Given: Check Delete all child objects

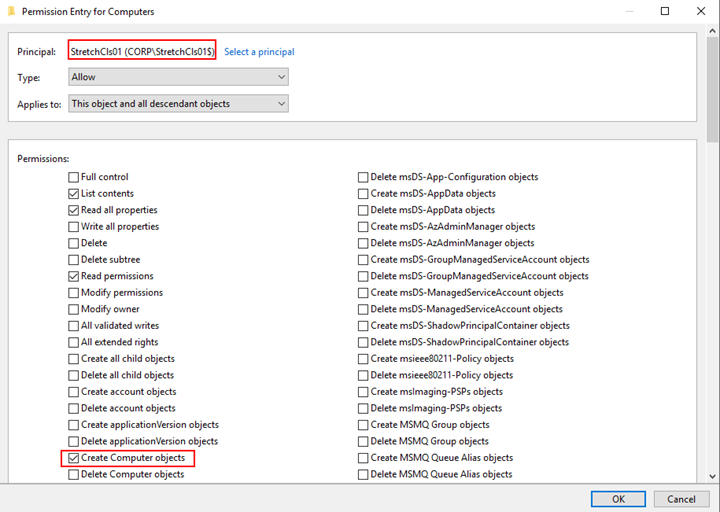Looking at the screenshot, I should pyautogui.click(x=73, y=376).
